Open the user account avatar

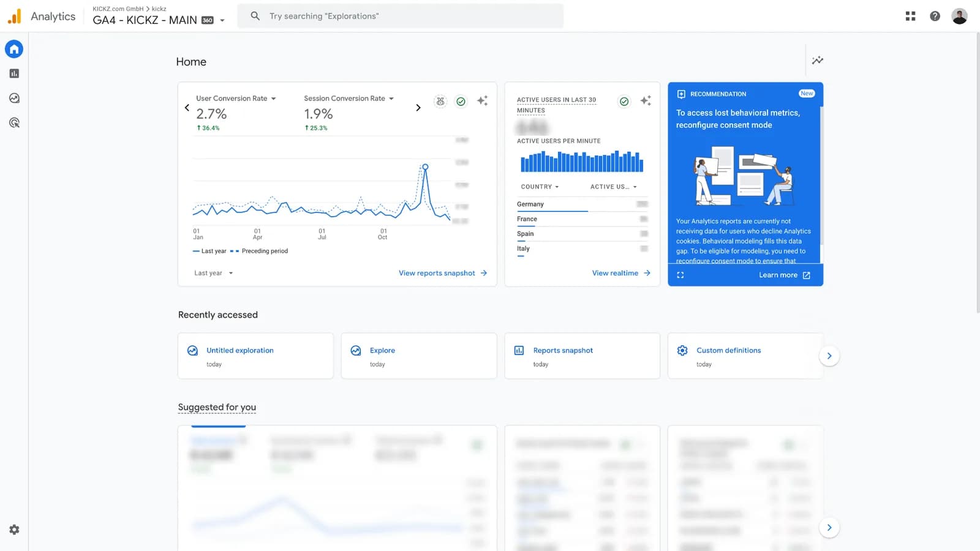[959, 17]
